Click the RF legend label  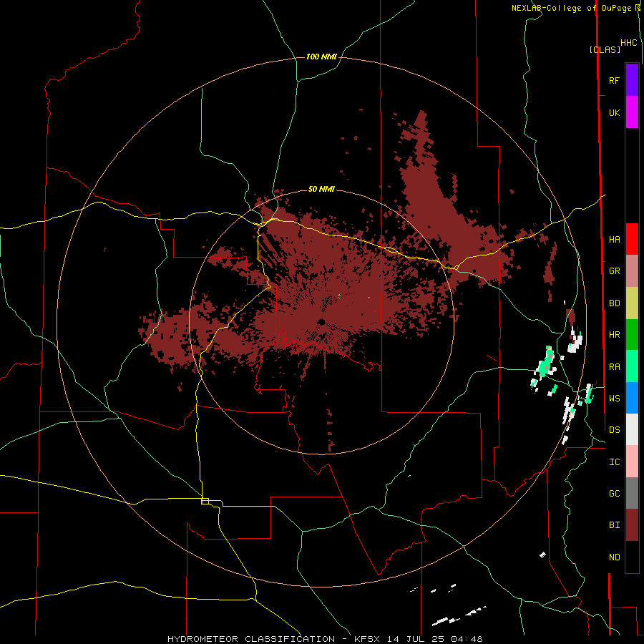tap(615, 80)
